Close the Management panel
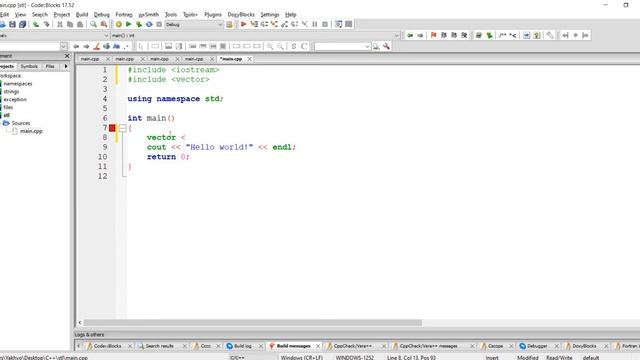 [x=67, y=56]
